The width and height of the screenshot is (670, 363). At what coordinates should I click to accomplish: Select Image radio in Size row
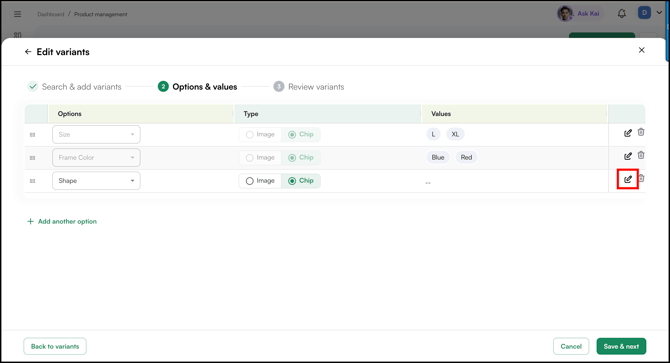250,135
